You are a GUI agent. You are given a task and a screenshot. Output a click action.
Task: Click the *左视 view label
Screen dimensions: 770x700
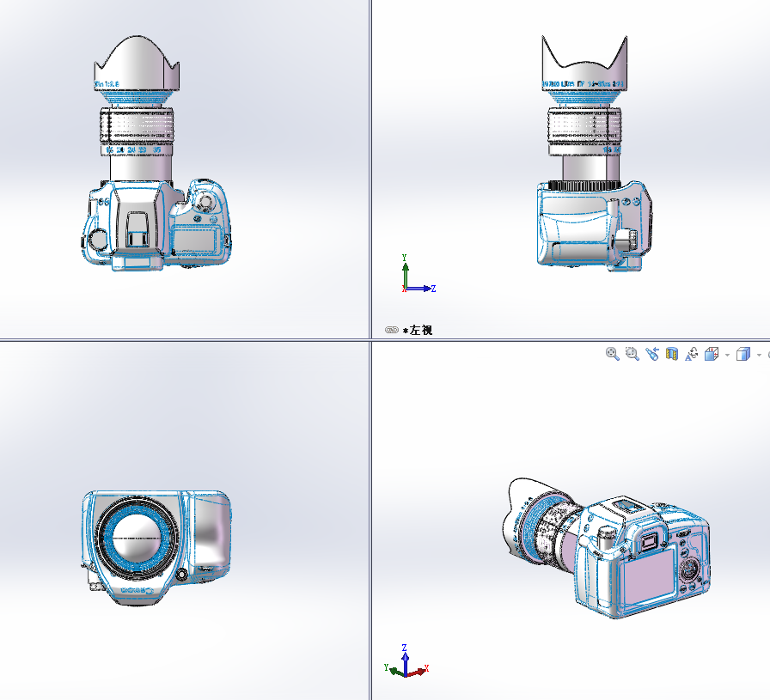(418, 331)
